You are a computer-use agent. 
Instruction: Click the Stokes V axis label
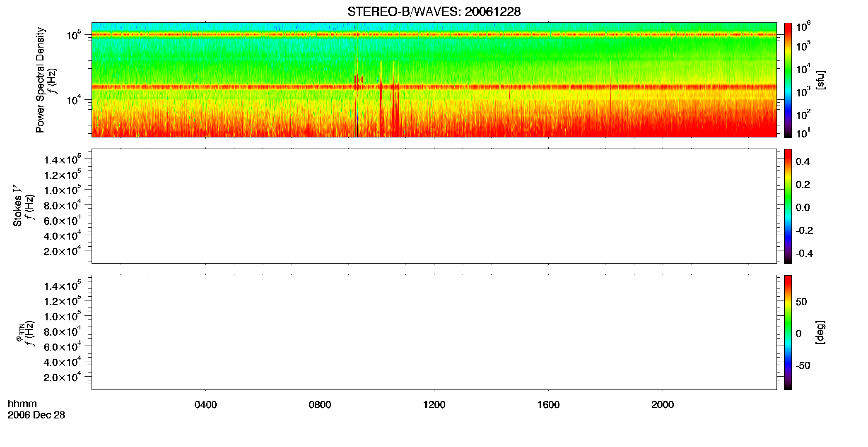17,206
